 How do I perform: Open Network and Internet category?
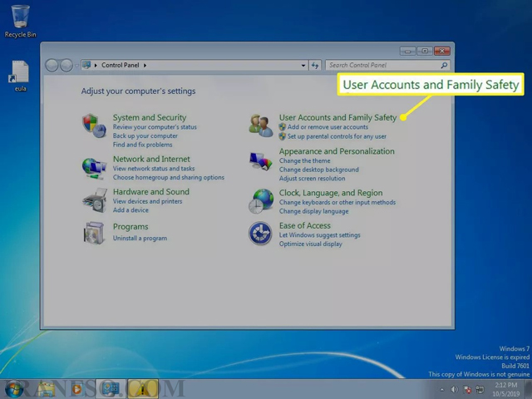pos(151,159)
